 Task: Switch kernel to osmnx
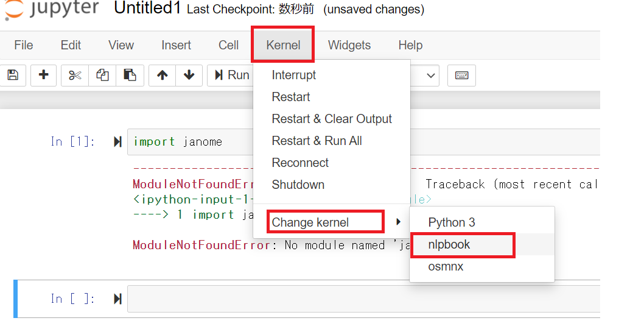click(x=482, y=266)
